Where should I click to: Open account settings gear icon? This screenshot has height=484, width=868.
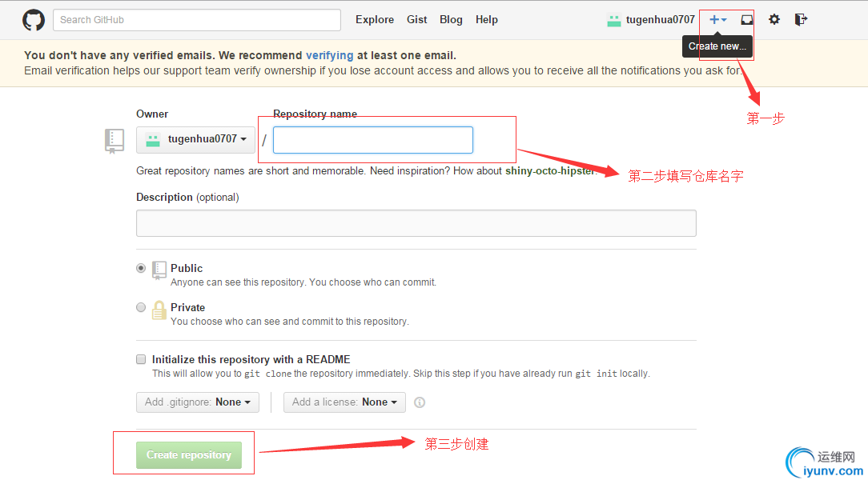point(774,20)
